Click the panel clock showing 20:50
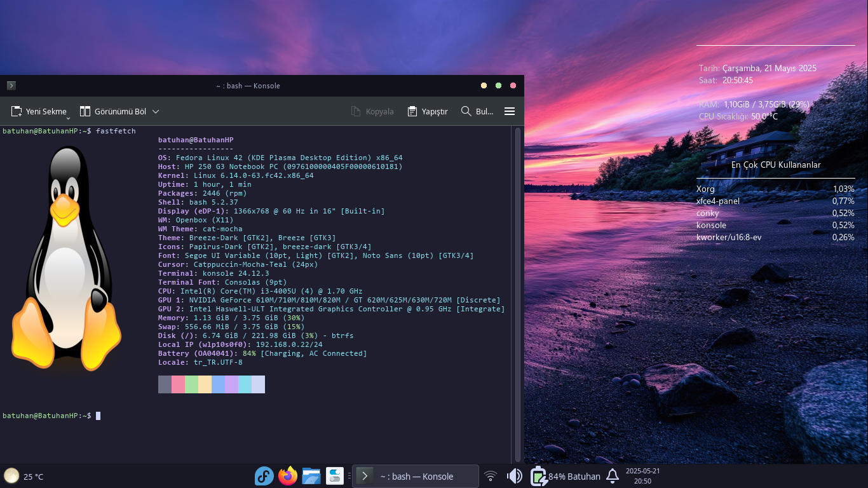Screen dimensions: 868x488 (642, 476)
